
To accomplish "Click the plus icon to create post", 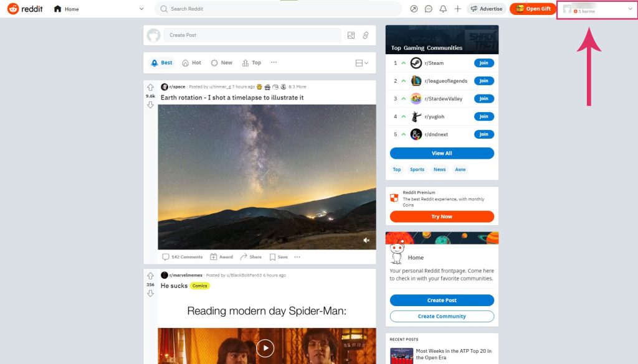I will coord(457,9).
